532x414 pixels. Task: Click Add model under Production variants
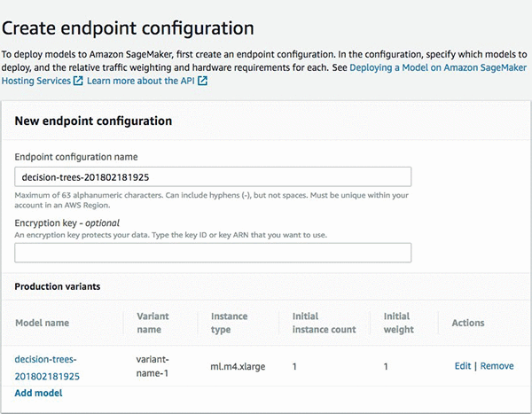click(x=38, y=392)
